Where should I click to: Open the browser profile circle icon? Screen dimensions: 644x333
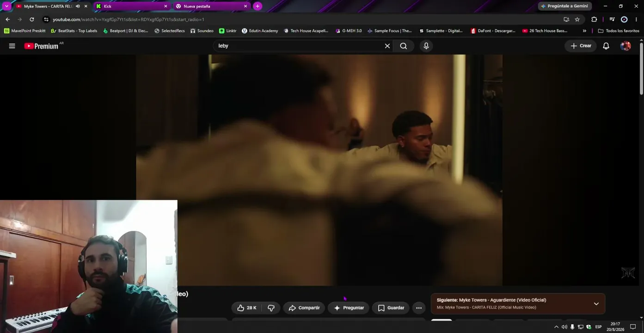[x=624, y=19]
